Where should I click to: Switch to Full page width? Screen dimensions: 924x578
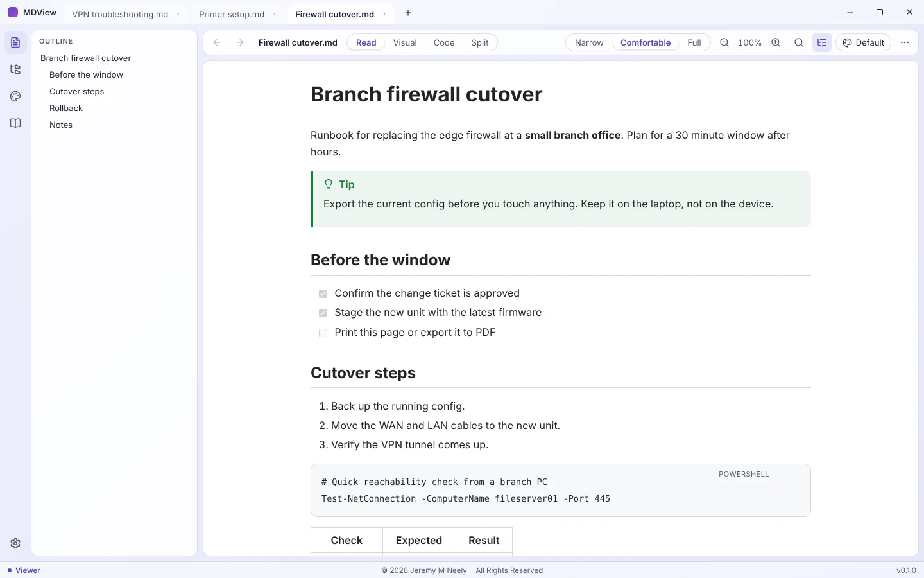[694, 42]
